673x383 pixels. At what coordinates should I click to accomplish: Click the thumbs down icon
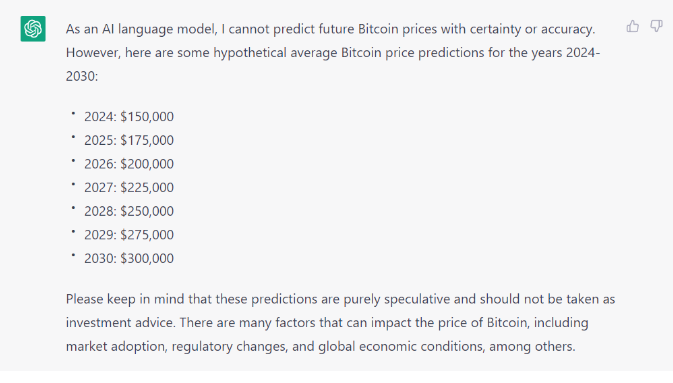(x=656, y=27)
